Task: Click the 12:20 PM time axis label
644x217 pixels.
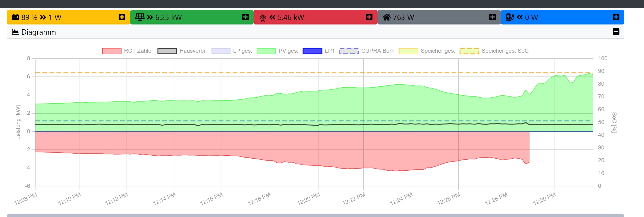Action: point(309,199)
